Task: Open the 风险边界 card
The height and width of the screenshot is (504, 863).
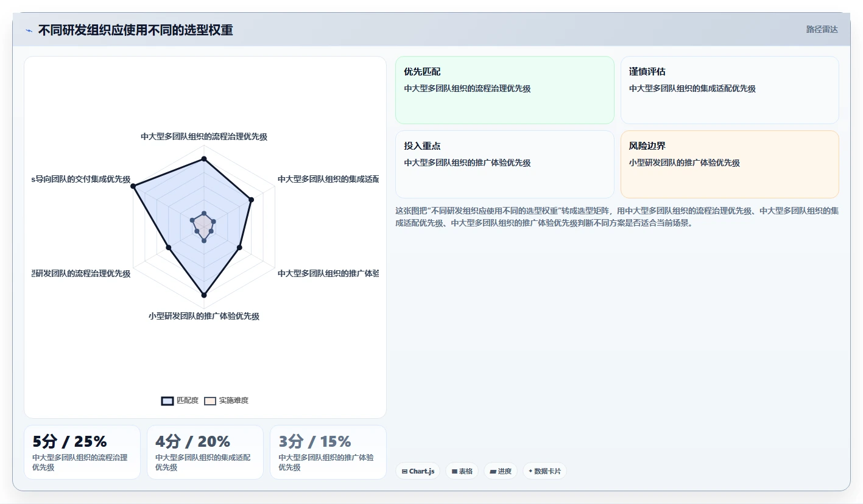Action: pyautogui.click(x=730, y=164)
